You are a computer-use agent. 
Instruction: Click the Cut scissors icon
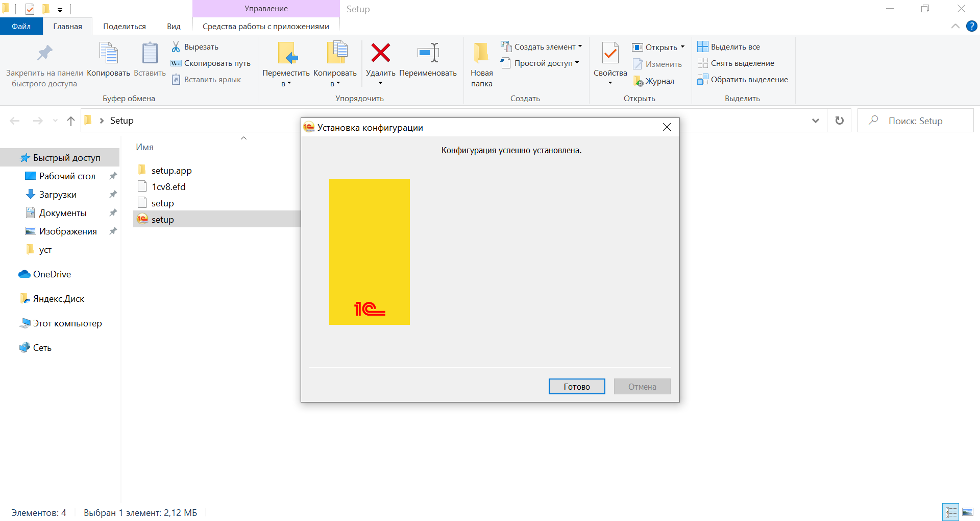(176, 47)
